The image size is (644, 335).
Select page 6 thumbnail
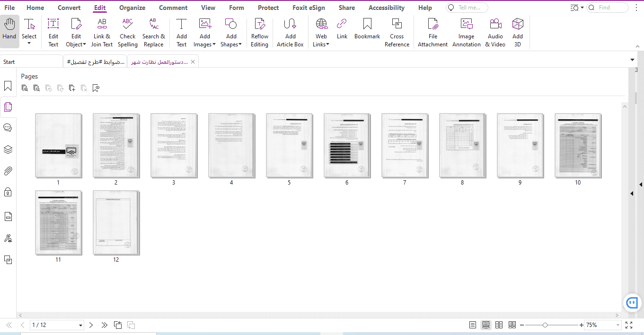click(x=347, y=146)
